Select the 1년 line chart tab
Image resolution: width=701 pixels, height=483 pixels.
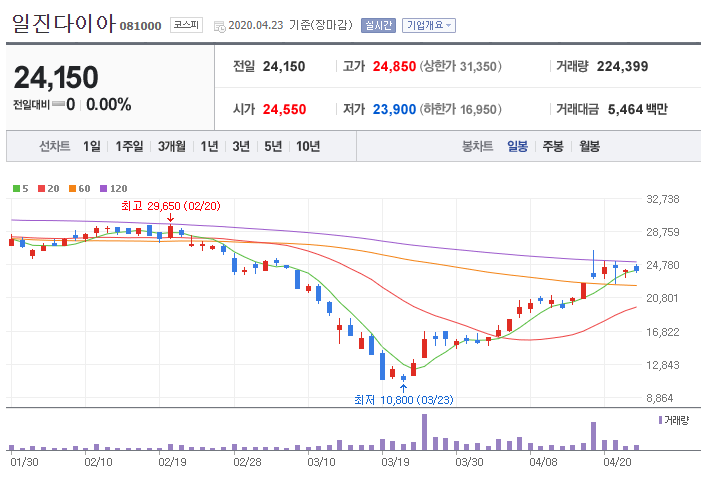tap(209, 146)
